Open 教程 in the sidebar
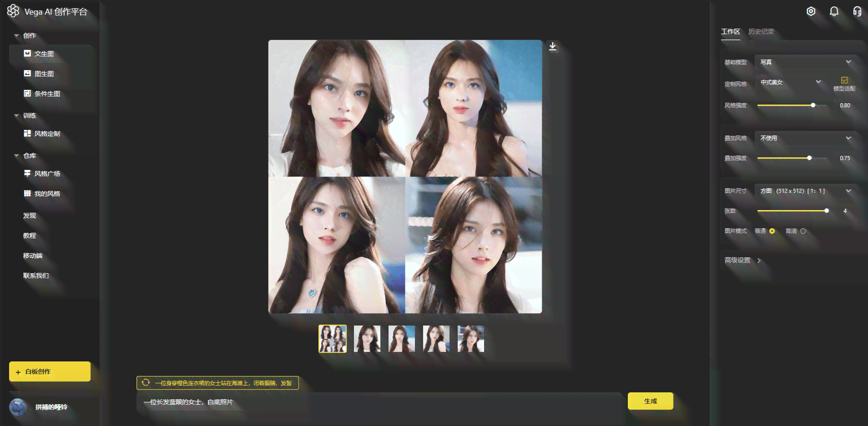868x426 pixels. [x=30, y=236]
